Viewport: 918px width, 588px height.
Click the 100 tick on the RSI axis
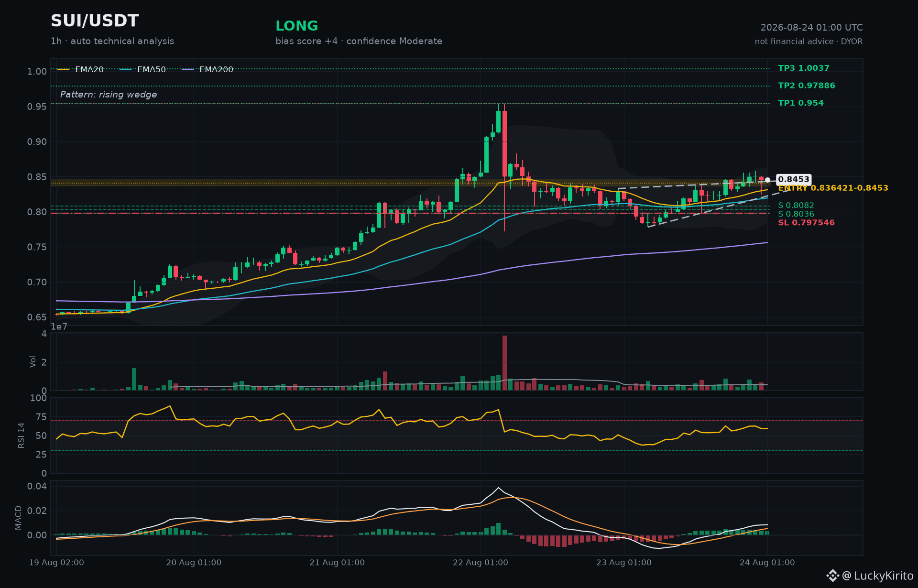pyautogui.click(x=38, y=398)
